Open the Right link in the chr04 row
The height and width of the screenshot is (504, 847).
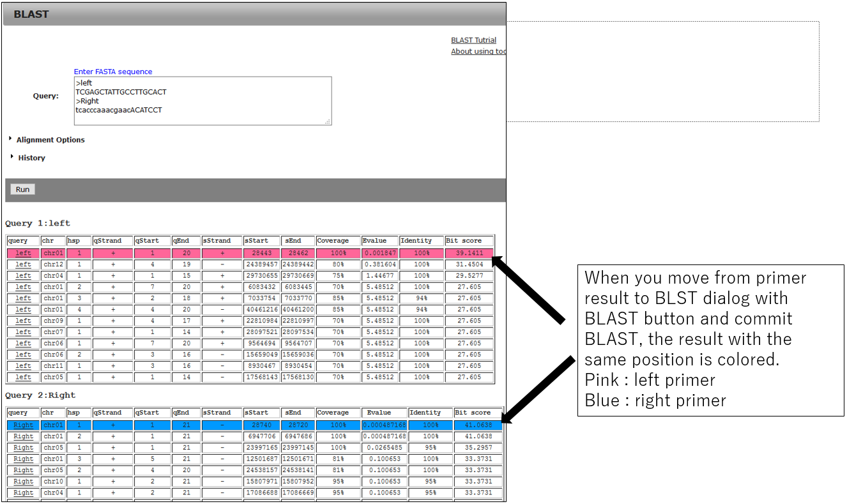pyautogui.click(x=23, y=493)
